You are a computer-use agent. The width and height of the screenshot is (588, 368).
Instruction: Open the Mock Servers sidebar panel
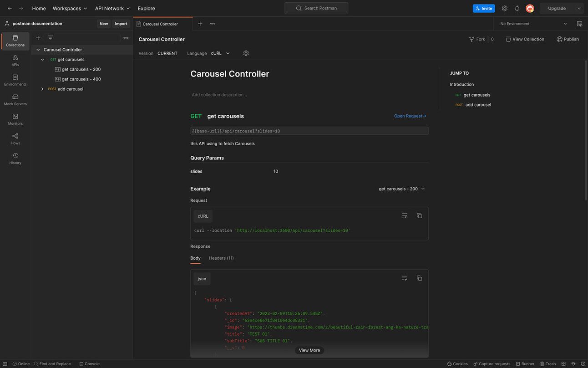(x=15, y=100)
